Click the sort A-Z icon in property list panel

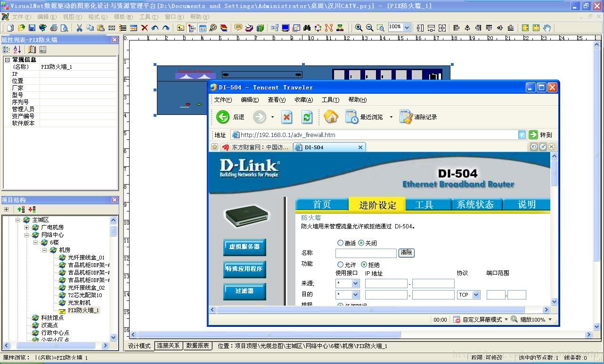(17, 49)
